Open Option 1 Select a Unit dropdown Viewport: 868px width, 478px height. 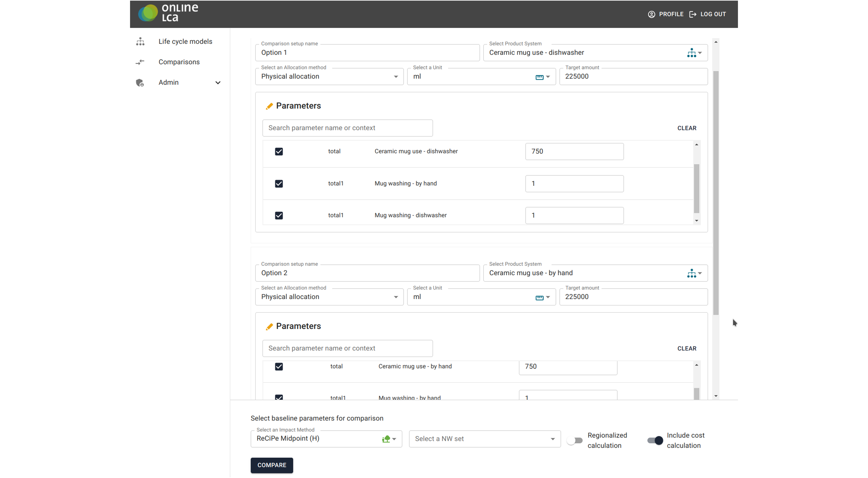pos(481,76)
